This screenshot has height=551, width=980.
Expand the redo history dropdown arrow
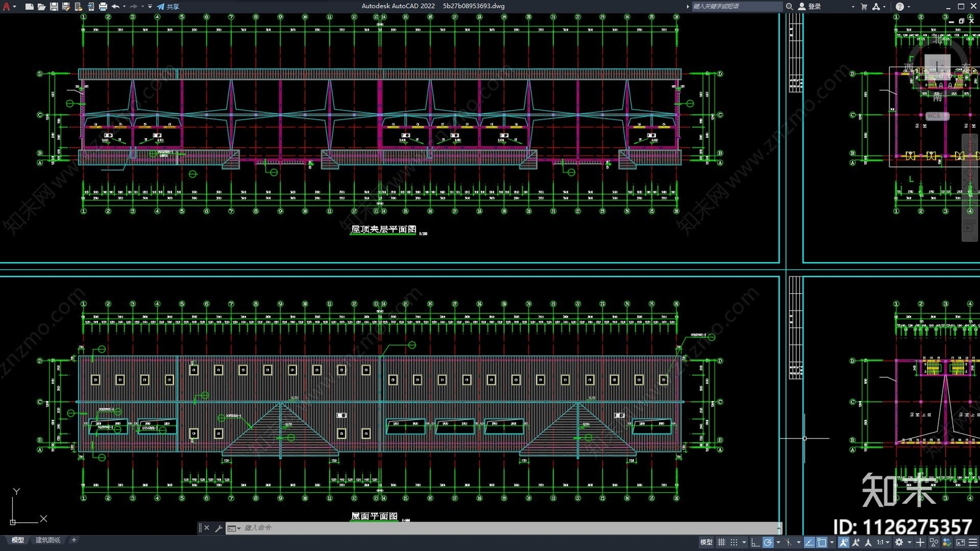pyautogui.click(x=142, y=6)
